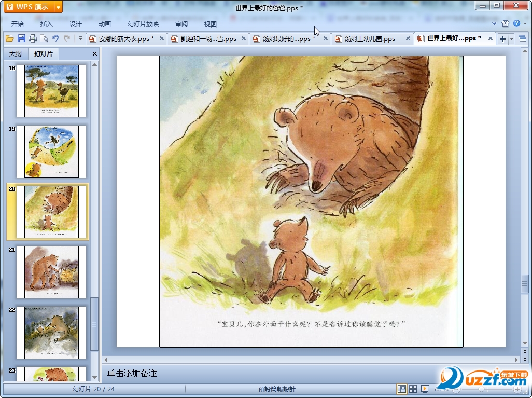Open the 开始 ribbon tab
The height and width of the screenshot is (398, 532).
tap(18, 24)
